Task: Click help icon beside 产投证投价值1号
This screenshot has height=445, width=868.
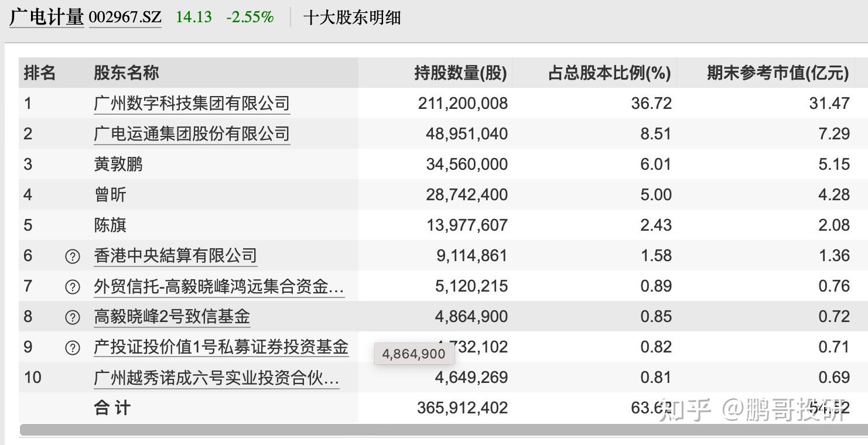Action: click(72, 348)
